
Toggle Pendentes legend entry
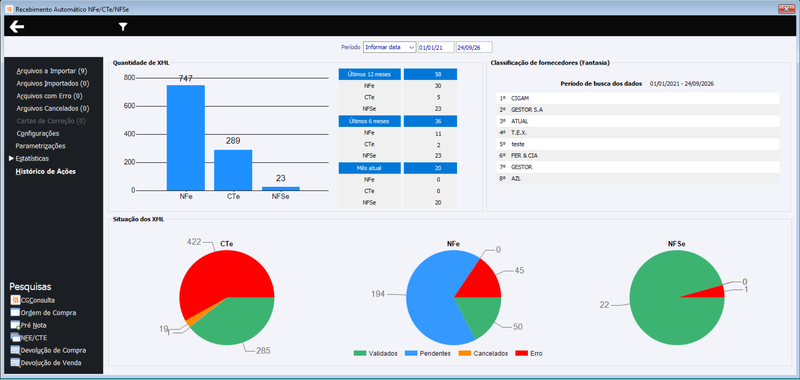[428, 353]
